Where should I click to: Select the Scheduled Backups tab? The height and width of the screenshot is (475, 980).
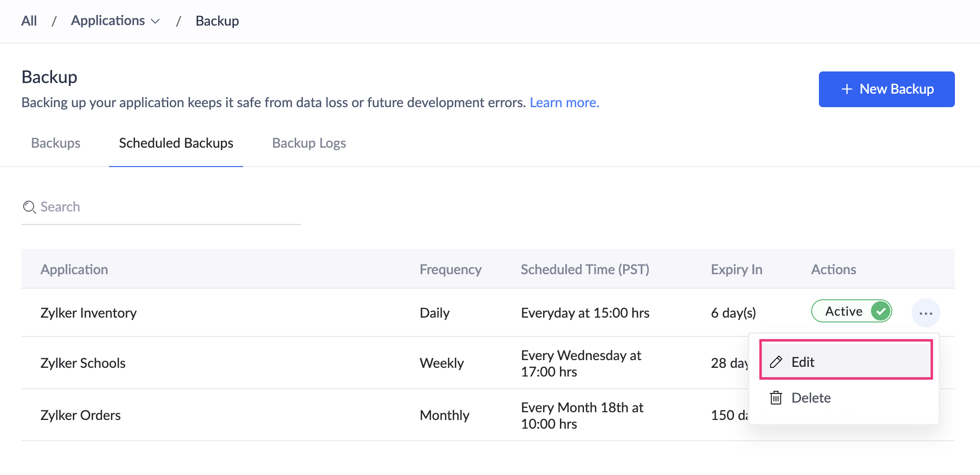click(x=176, y=143)
